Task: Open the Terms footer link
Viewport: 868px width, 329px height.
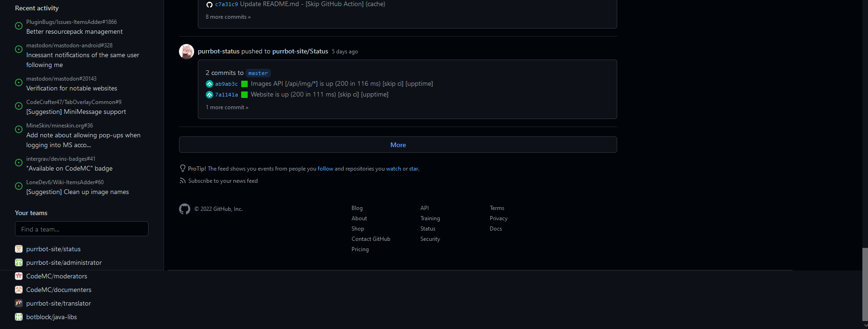Action: [x=497, y=208]
